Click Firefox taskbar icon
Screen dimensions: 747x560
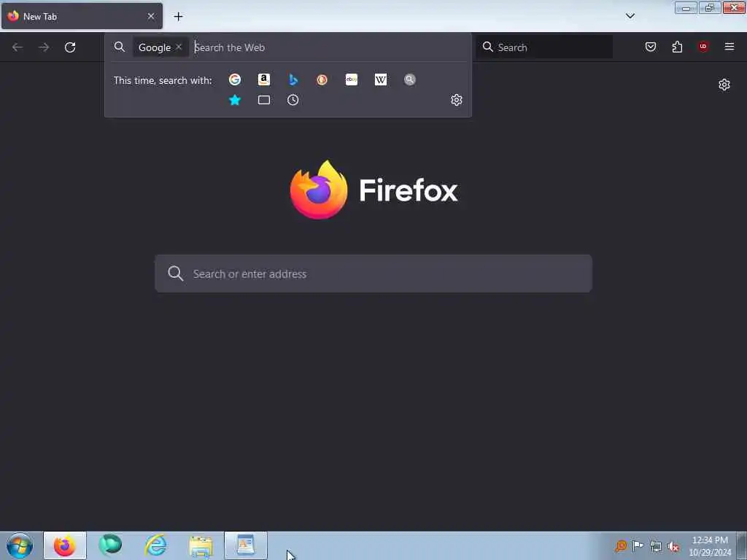click(65, 545)
